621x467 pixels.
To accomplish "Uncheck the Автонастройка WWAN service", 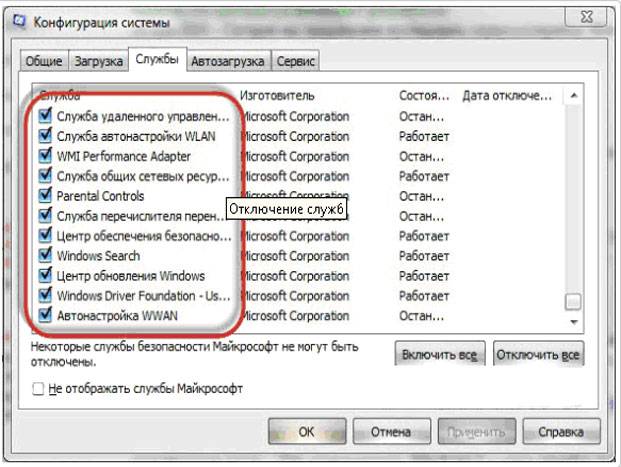I will tap(45, 316).
